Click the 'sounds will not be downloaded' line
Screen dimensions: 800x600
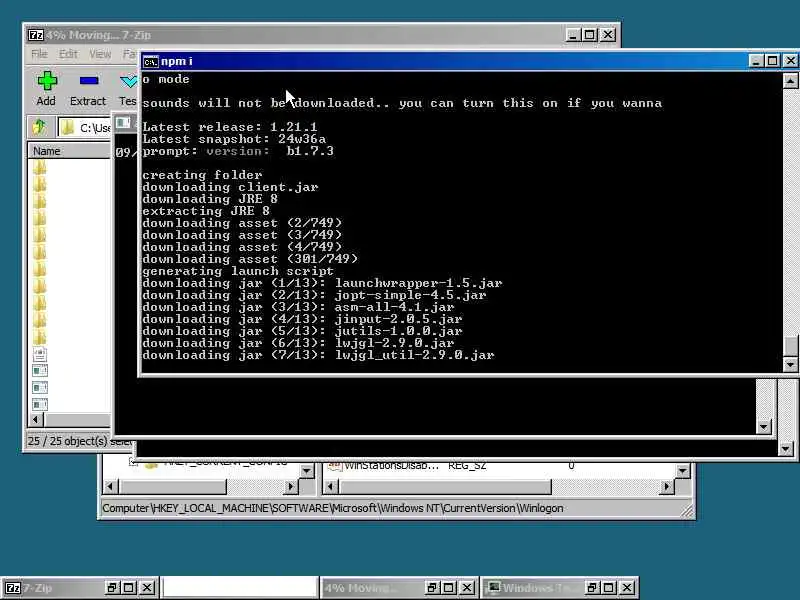pos(402,103)
